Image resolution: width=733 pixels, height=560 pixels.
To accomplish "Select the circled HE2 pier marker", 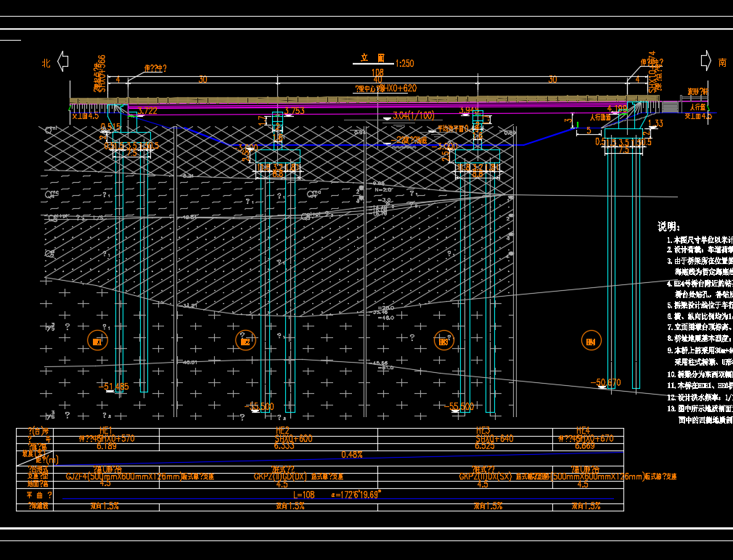I will (x=245, y=340).
